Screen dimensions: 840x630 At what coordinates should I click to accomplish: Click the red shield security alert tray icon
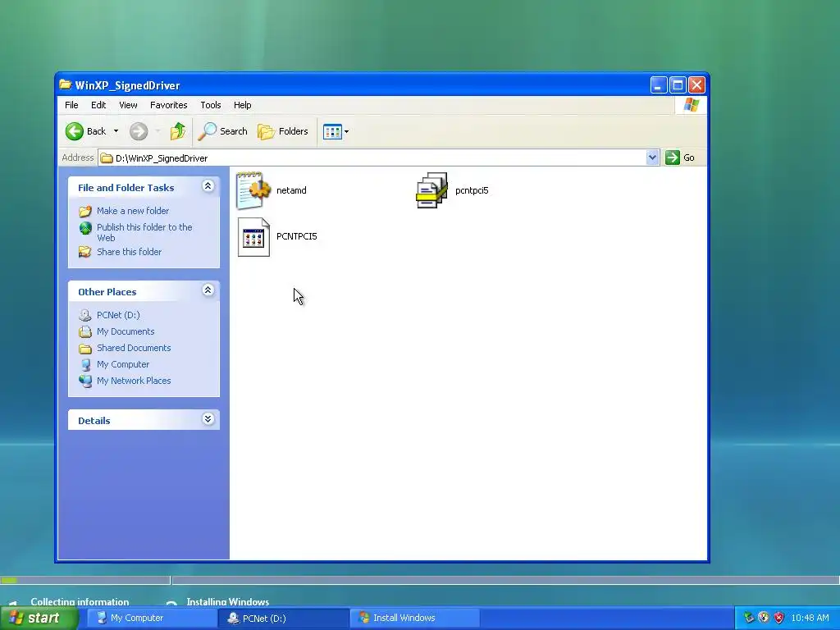click(779, 618)
